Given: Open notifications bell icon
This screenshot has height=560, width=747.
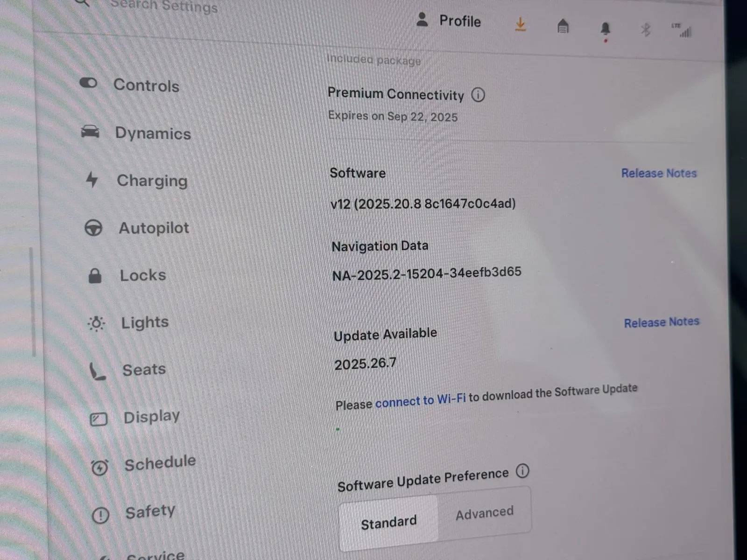Looking at the screenshot, I should pos(605,29).
